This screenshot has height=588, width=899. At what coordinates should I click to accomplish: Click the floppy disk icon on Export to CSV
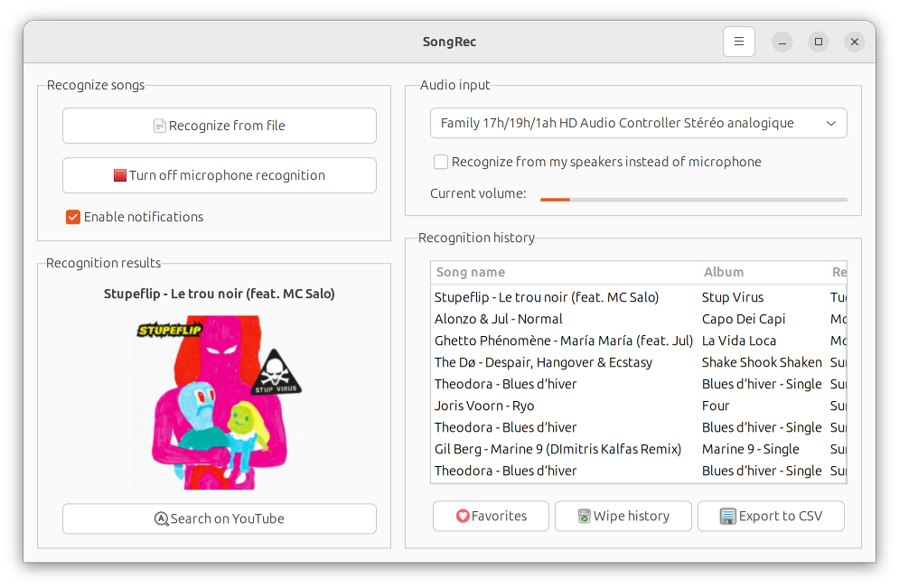[727, 517]
